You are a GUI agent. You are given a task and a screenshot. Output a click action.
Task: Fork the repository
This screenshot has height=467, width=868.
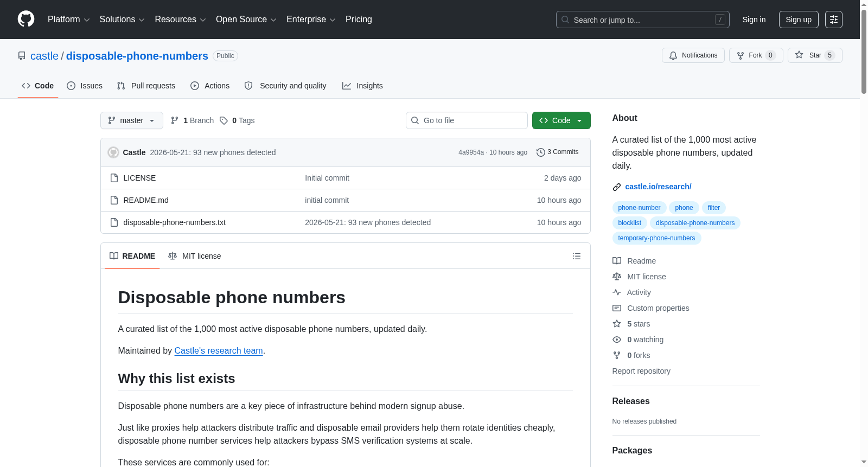pos(756,55)
